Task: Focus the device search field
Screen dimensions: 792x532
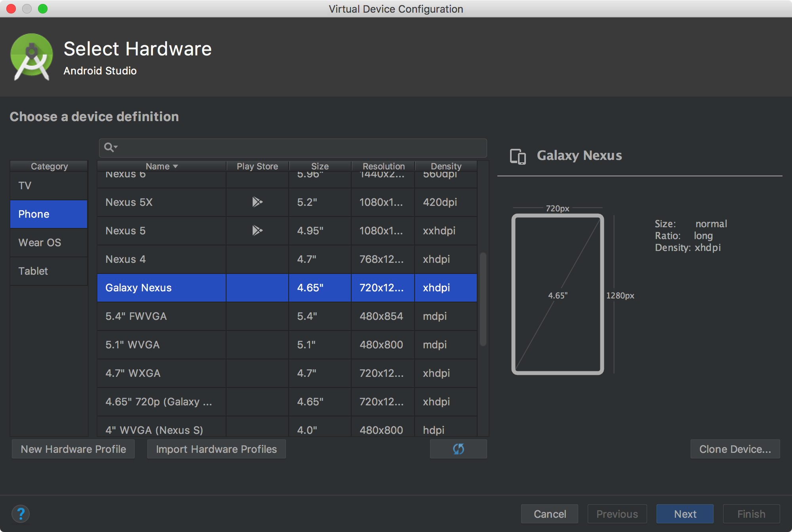Action: [293, 148]
